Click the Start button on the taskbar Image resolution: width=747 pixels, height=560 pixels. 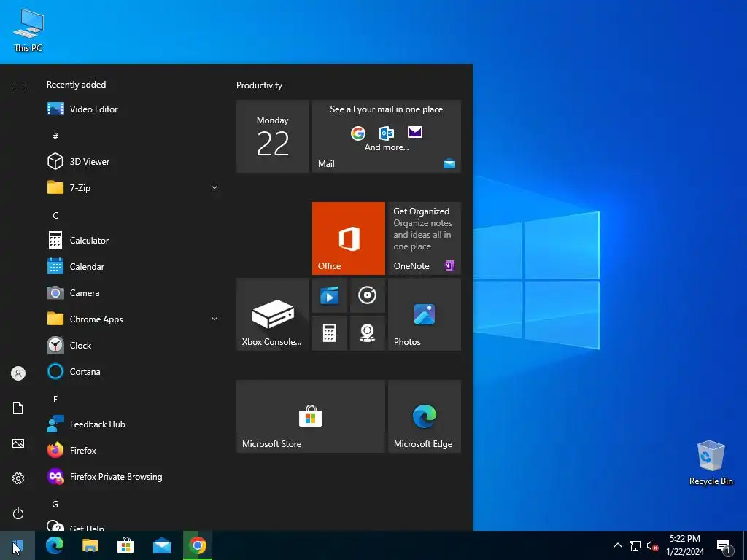18,545
